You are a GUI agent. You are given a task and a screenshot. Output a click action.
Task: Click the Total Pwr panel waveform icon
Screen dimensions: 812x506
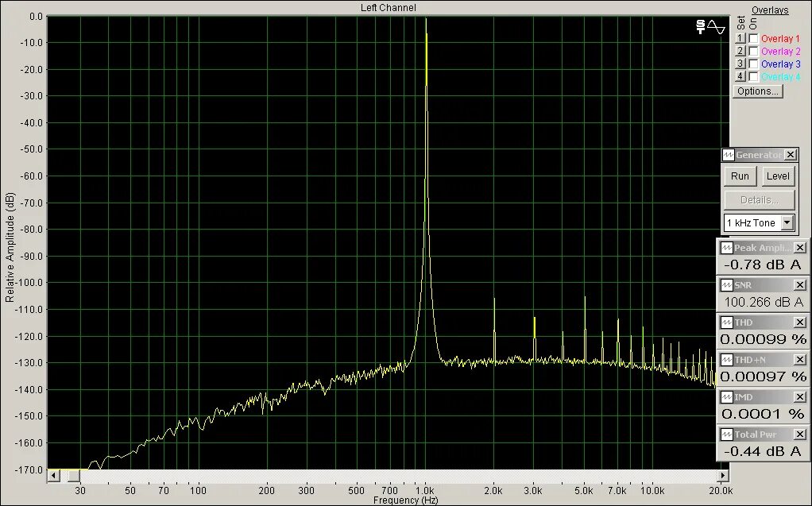tap(726, 434)
